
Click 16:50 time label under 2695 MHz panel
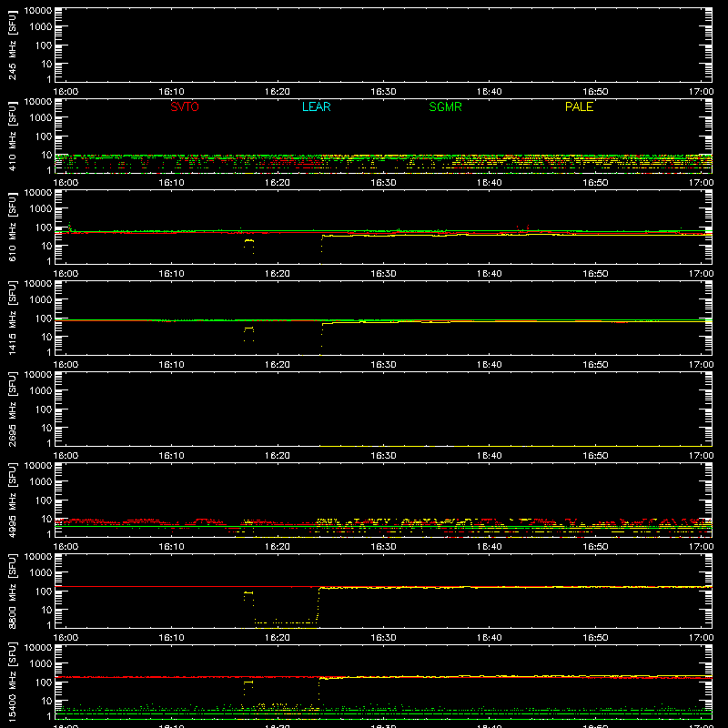click(595, 456)
